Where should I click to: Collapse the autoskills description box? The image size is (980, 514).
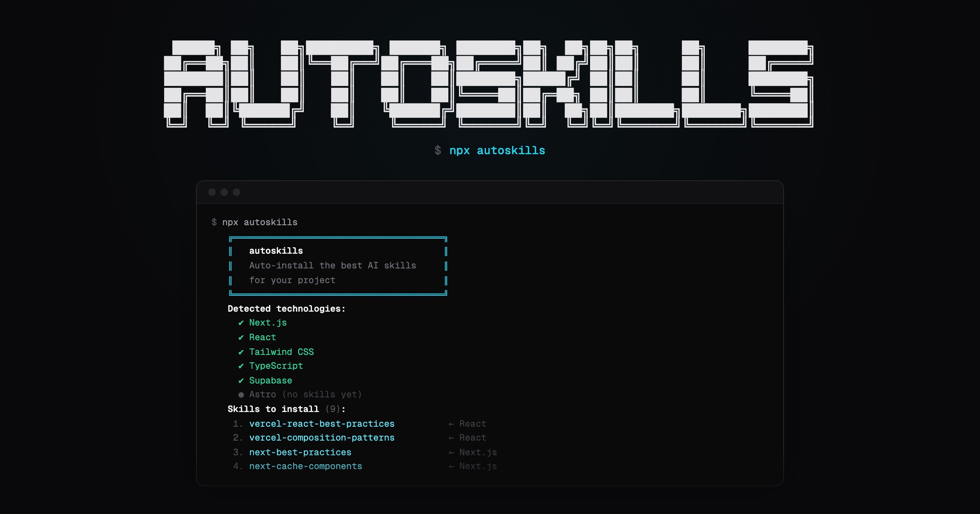338,265
